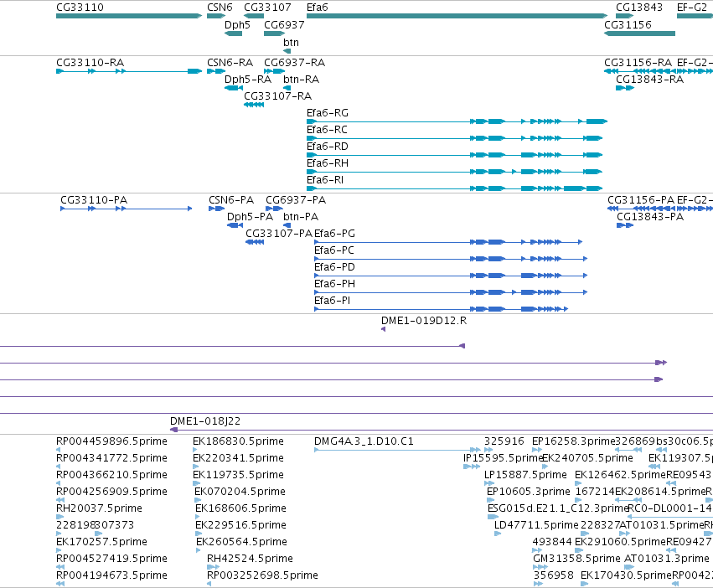Select the 356958 feature label

pyautogui.click(x=554, y=575)
